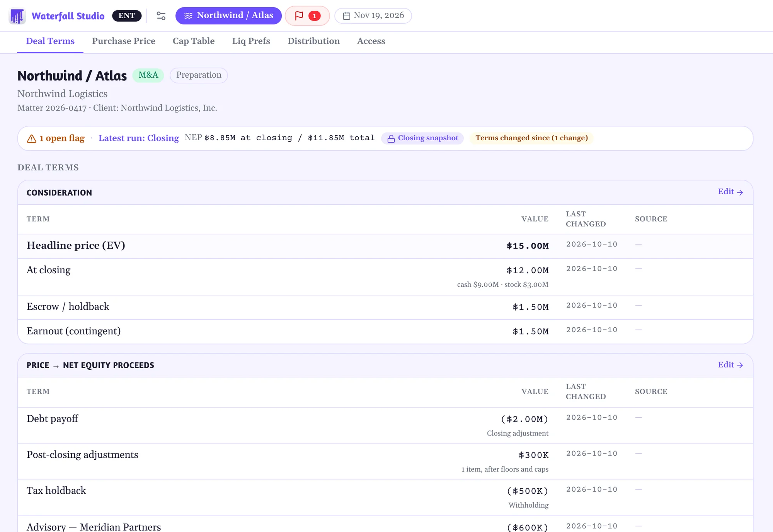Click the Preparation status chip
Screen dimensions: 773x532
(x=199, y=75)
